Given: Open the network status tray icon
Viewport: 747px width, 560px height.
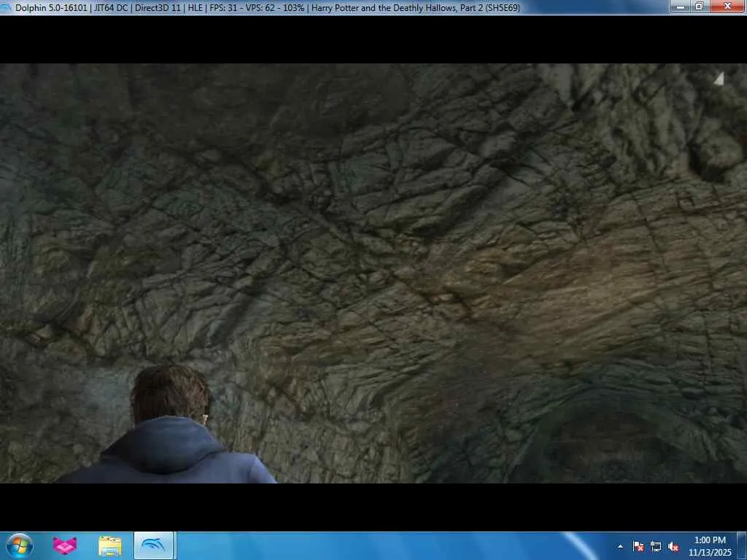Looking at the screenshot, I should point(656,547).
